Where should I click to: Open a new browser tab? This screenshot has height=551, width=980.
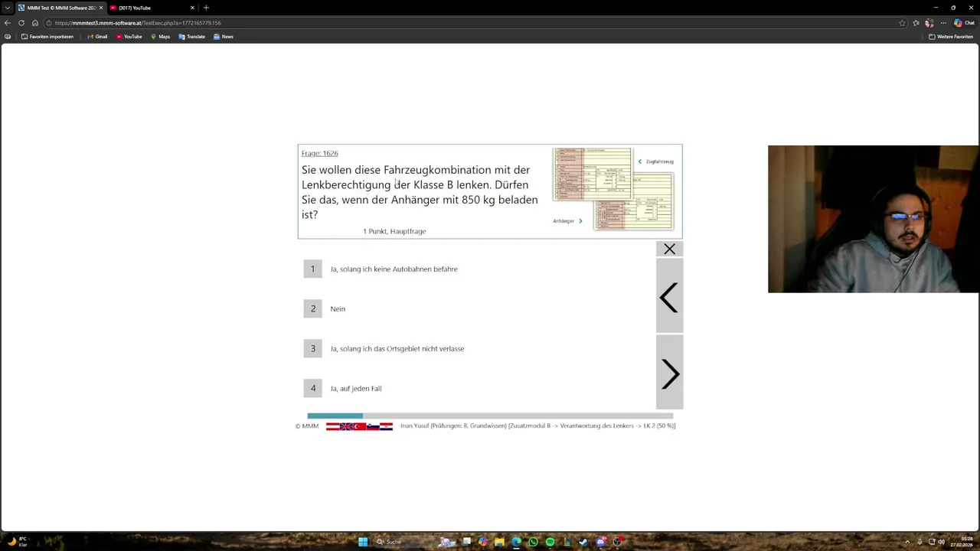tap(206, 8)
